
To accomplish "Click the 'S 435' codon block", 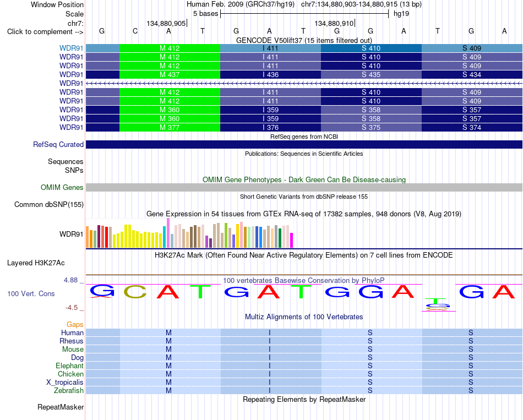I will (x=371, y=74).
